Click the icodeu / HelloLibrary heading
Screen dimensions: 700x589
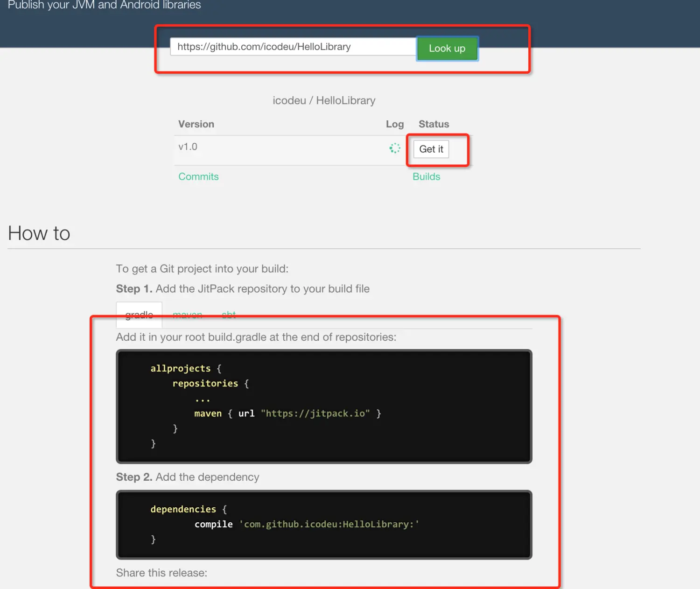[324, 101]
